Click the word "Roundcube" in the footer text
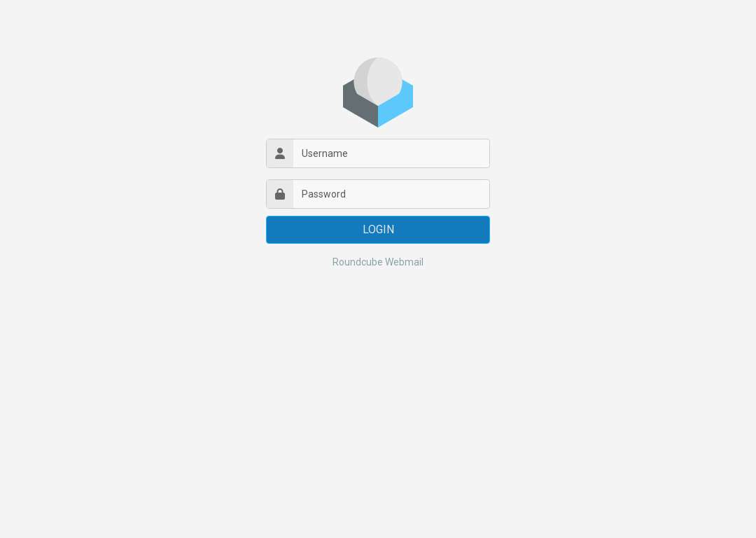 (x=357, y=262)
